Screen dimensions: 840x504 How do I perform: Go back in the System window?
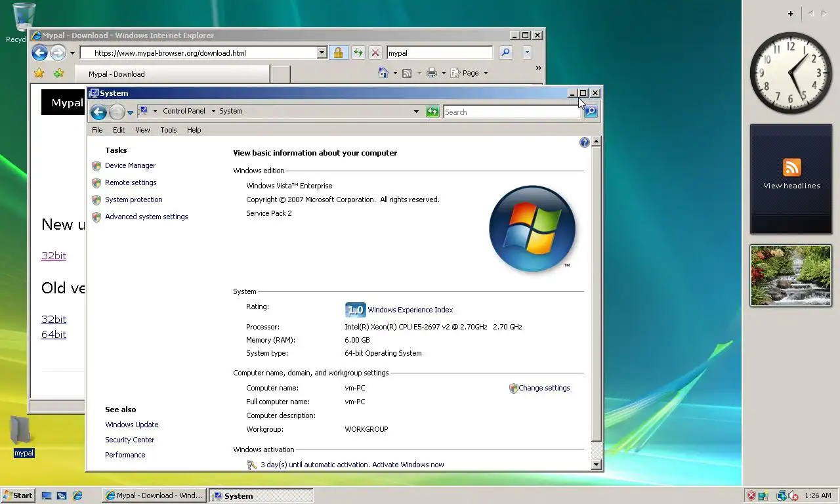98,112
